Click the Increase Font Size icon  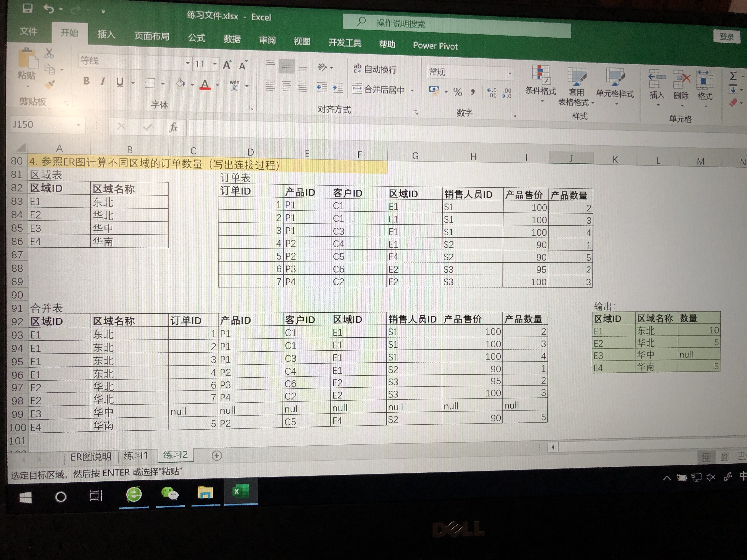point(227,65)
